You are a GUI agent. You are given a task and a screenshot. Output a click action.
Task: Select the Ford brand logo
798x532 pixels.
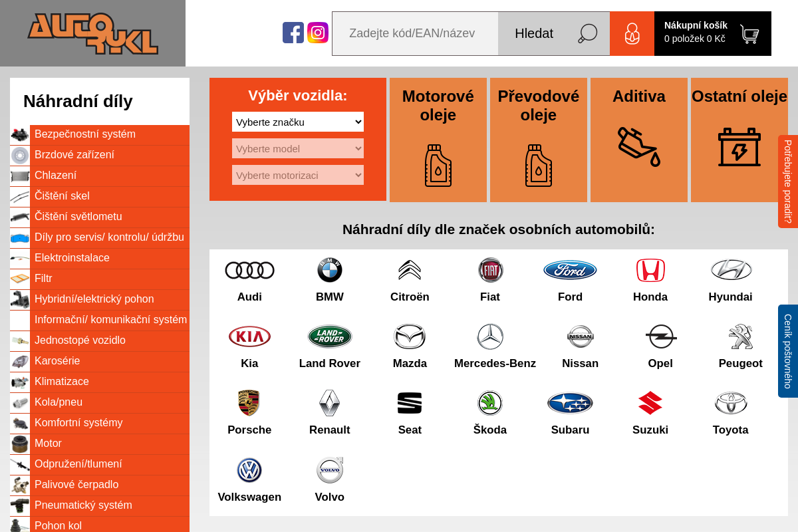pyautogui.click(x=570, y=270)
